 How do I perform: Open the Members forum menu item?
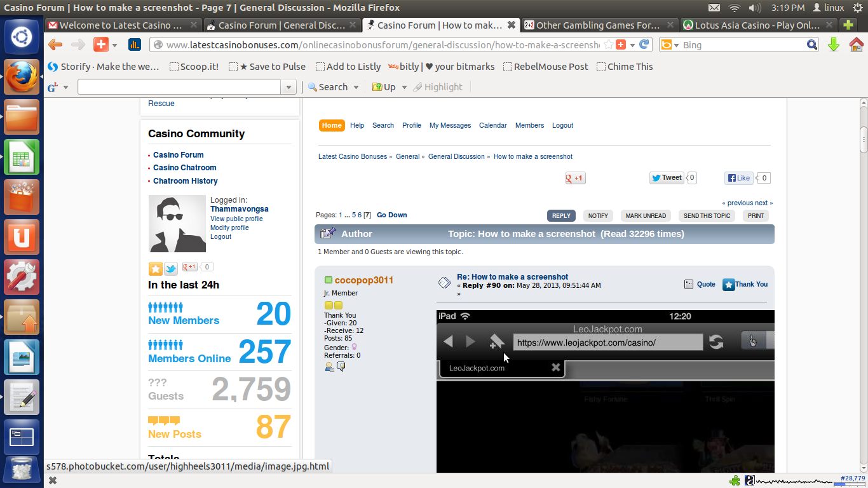point(529,126)
